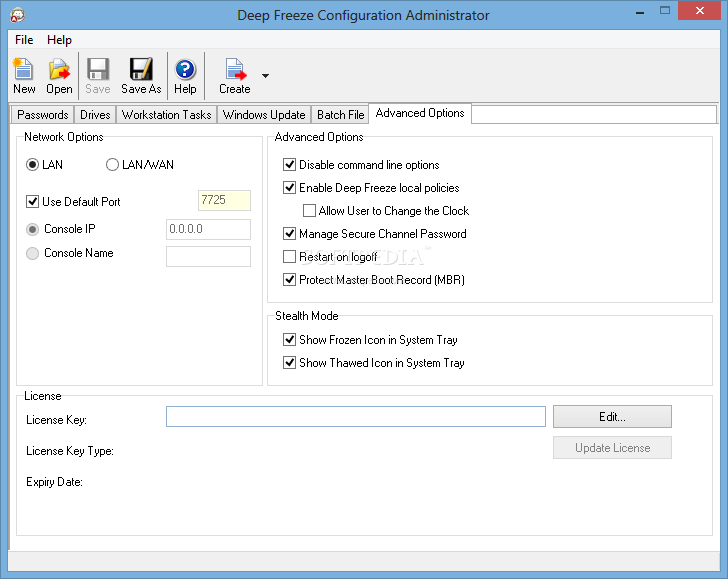
Task: Click the port field showing 7725
Action: click(224, 200)
